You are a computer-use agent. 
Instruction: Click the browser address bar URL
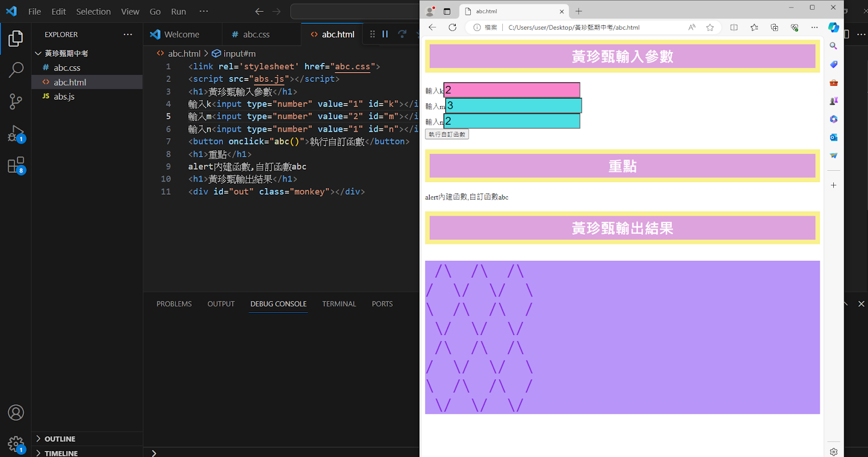pos(574,28)
